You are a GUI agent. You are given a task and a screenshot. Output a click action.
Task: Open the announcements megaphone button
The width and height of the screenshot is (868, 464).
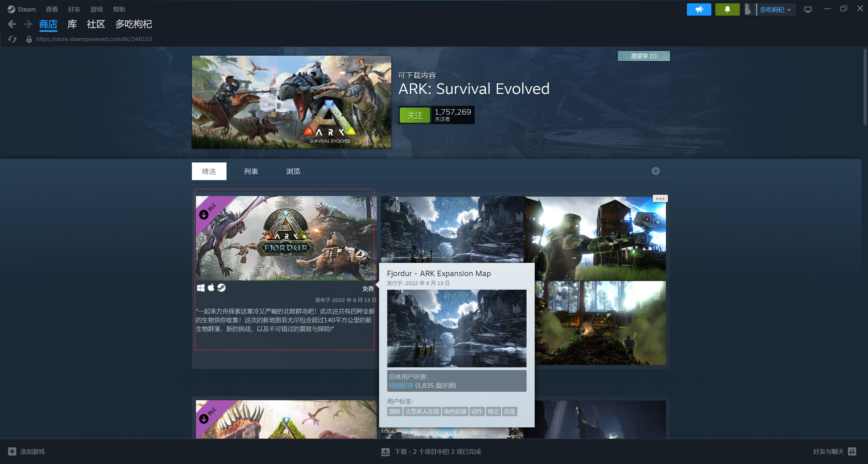click(x=699, y=9)
